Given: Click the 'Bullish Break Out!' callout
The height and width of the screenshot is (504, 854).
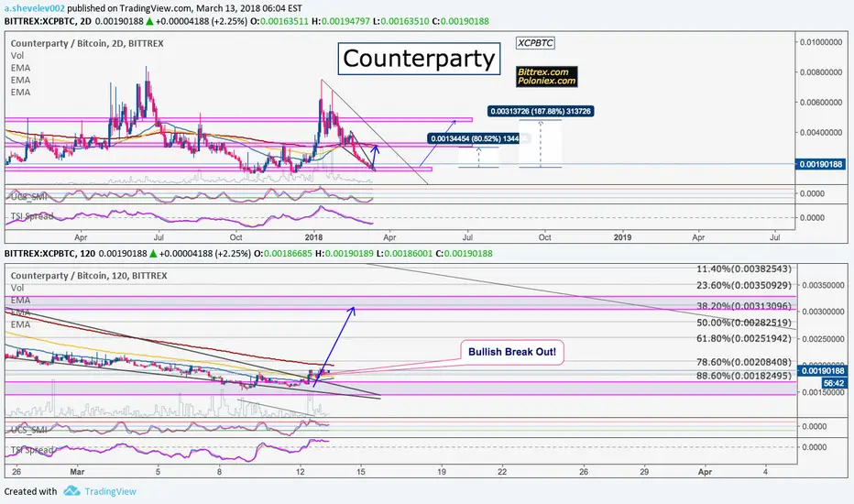Looking at the screenshot, I should [512, 352].
